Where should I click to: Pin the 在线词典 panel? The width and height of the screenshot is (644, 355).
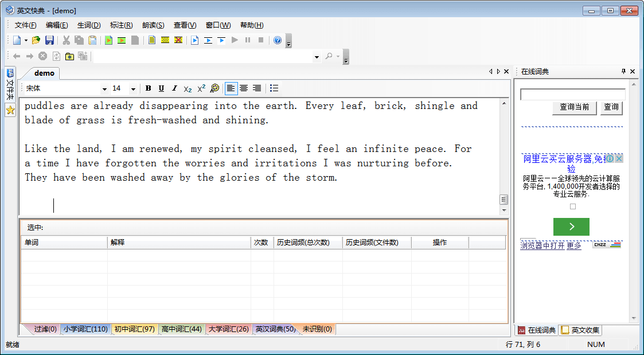tap(623, 72)
